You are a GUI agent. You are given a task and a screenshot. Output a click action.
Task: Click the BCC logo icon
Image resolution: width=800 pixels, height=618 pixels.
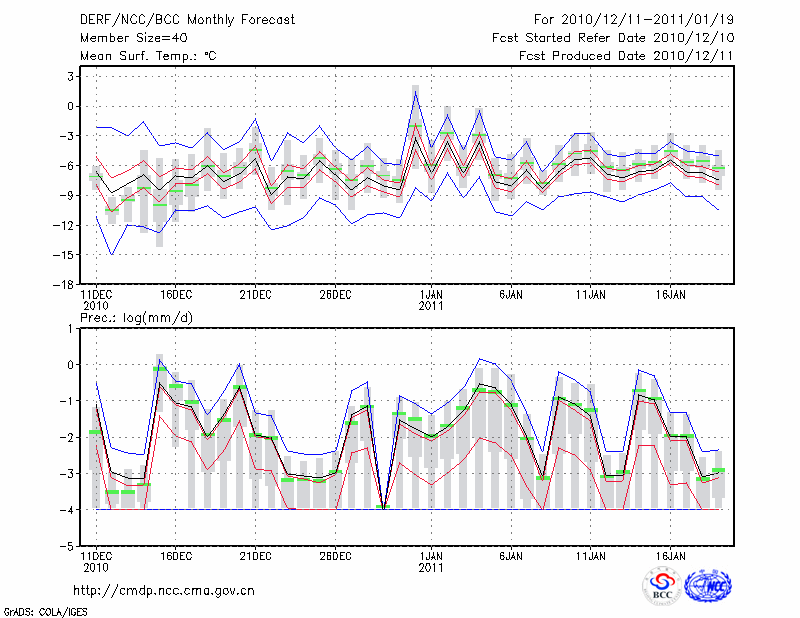(x=661, y=587)
